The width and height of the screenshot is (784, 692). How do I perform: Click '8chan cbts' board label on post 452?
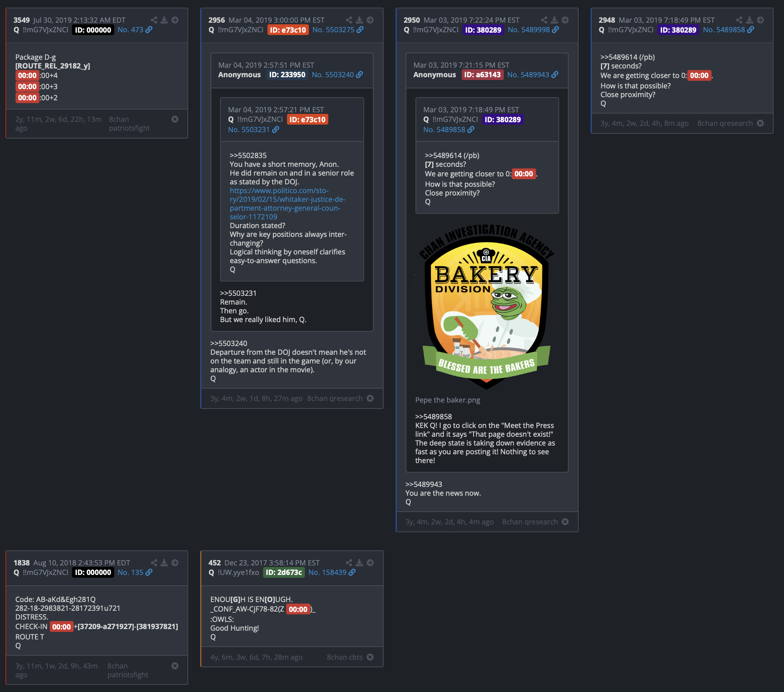[x=345, y=657]
